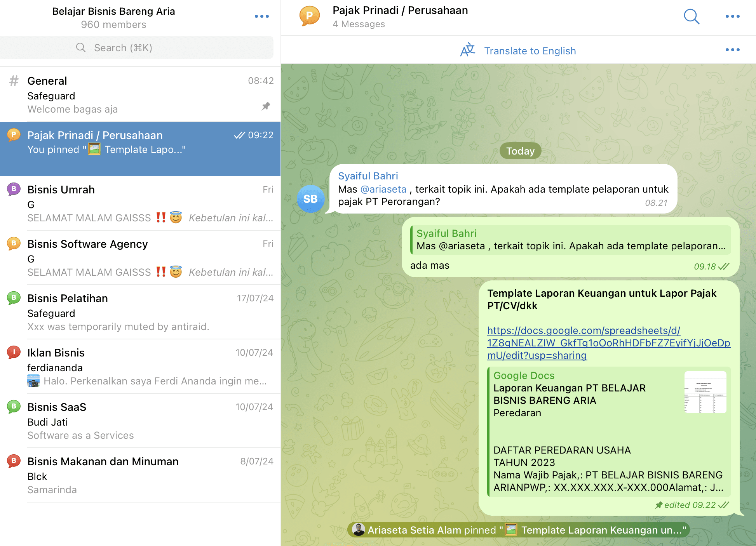Viewport: 756px width, 546px height.
Task: Select the General topic
Action: 140,94
